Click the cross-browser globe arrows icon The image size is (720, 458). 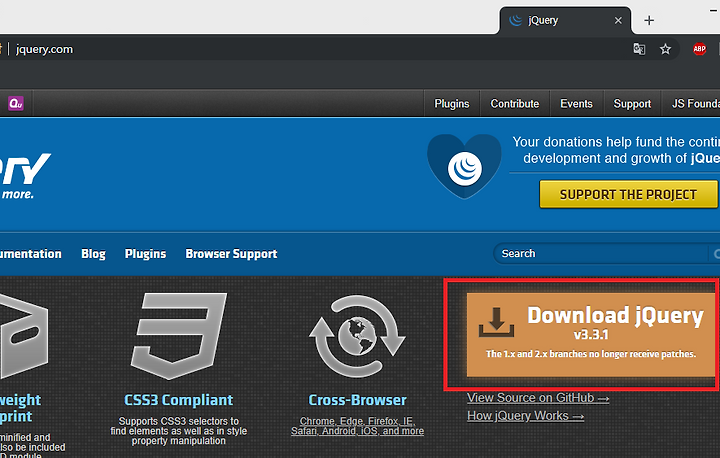click(357, 336)
